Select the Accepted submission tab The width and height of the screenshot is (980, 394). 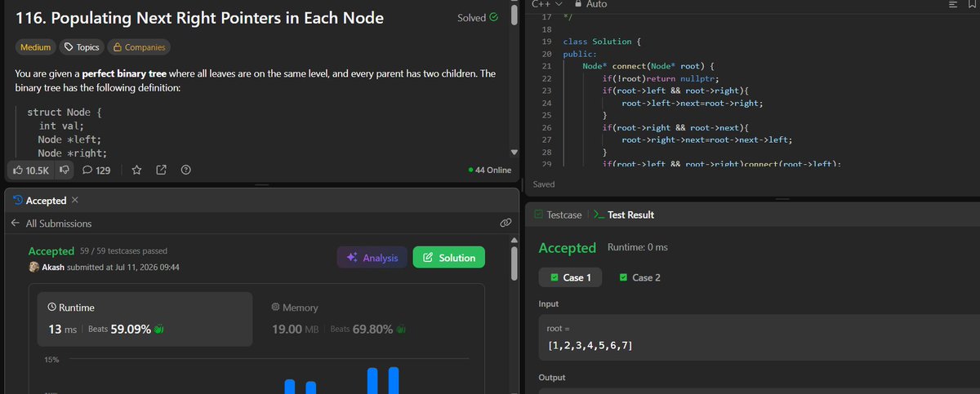(x=46, y=201)
